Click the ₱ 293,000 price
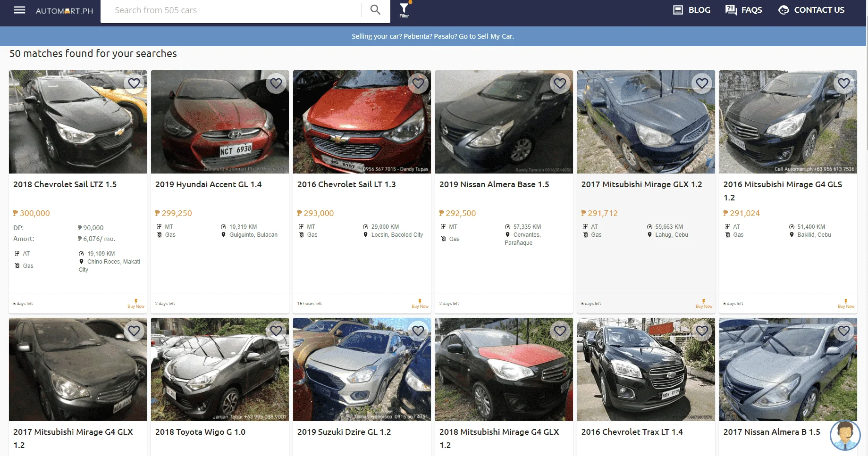This screenshot has height=456, width=868. click(x=316, y=213)
